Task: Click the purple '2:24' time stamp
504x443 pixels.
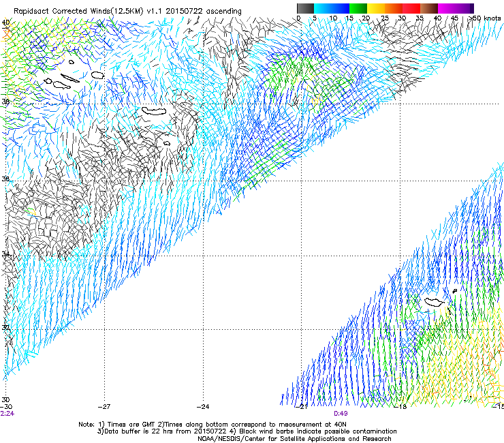Action: tap(7, 414)
